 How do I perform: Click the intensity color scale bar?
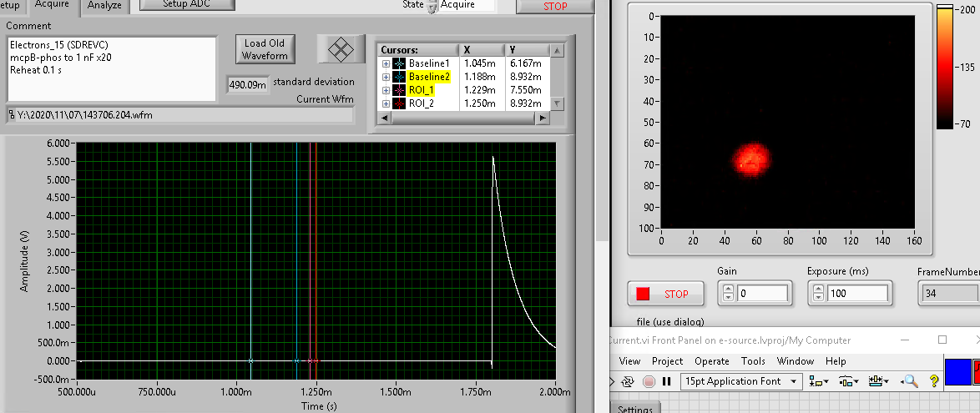coord(944,65)
